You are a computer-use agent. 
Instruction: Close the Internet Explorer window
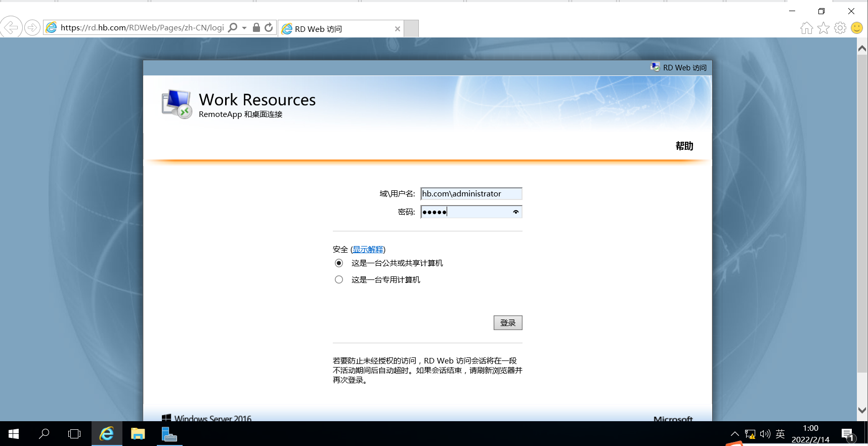tap(851, 11)
